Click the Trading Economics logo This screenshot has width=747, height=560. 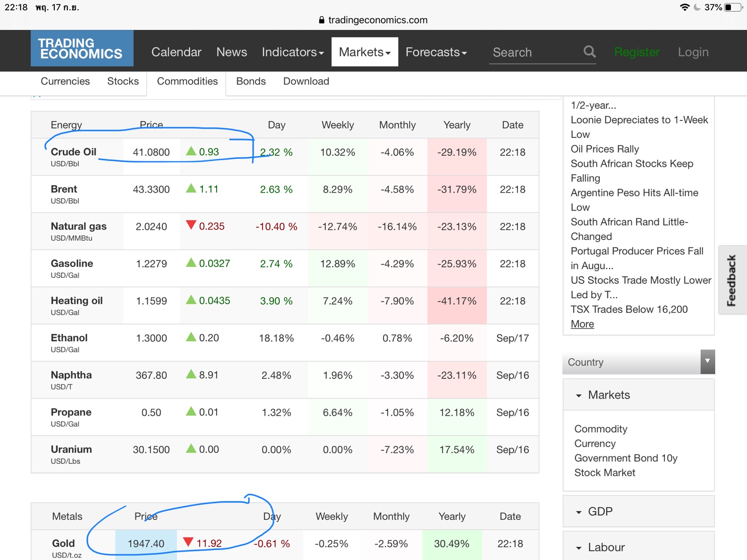(x=82, y=48)
